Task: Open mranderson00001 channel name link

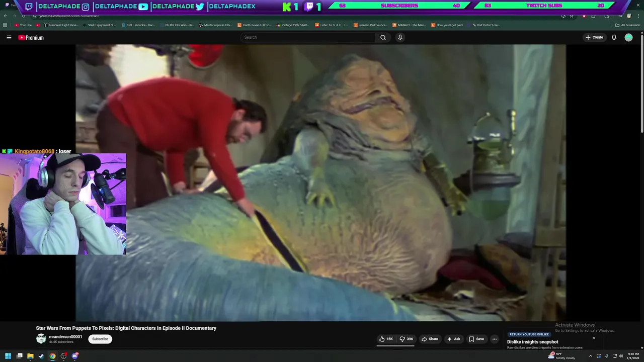Action: pos(65,337)
